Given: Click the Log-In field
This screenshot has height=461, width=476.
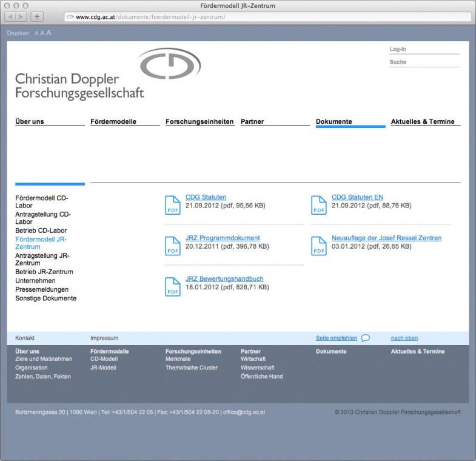Looking at the screenshot, I should point(424,50).
